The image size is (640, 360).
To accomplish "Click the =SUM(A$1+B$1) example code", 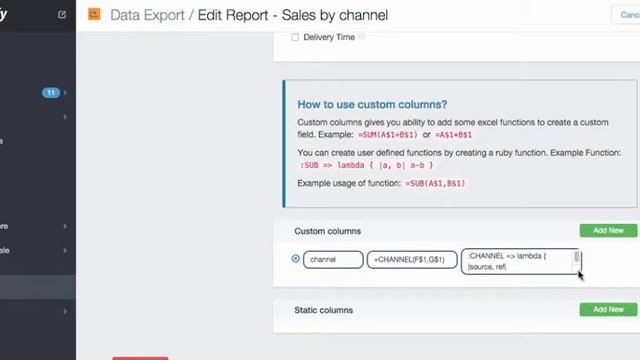I will point(388,135).
